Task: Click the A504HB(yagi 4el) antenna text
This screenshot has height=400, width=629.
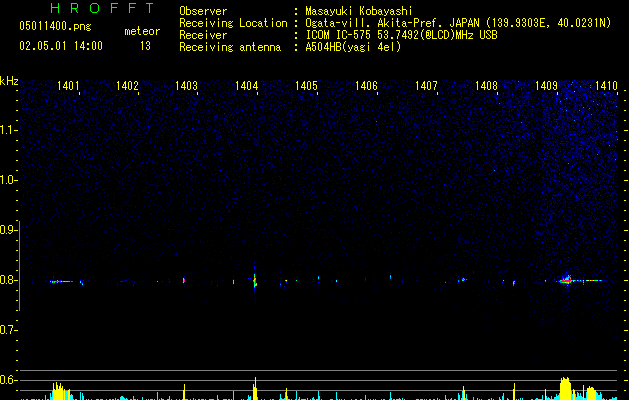Action: coord(353,47)
